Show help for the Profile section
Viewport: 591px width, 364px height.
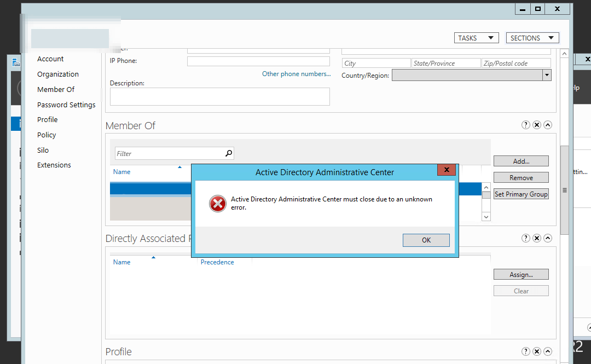[x=526, y=351]
